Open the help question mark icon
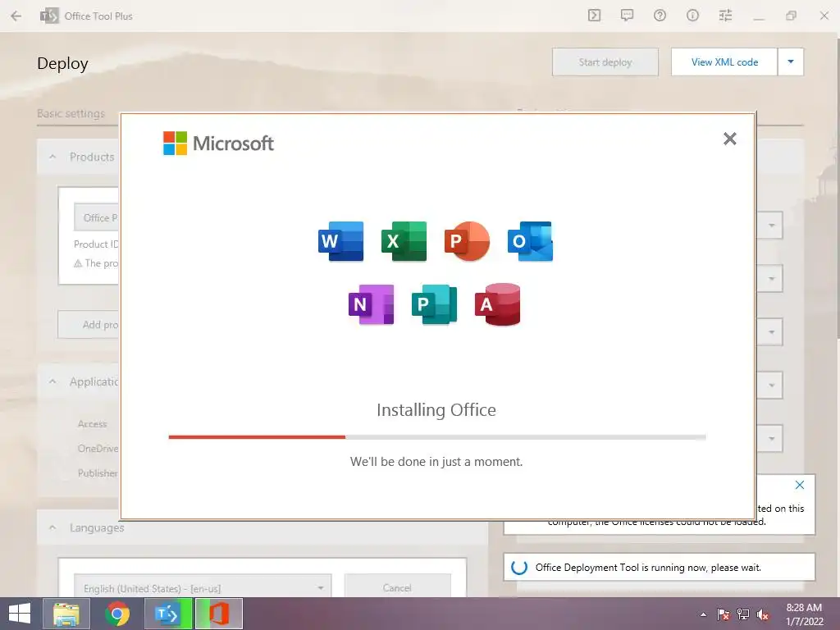This screenshot has width=840, height=630. [660, 16]
